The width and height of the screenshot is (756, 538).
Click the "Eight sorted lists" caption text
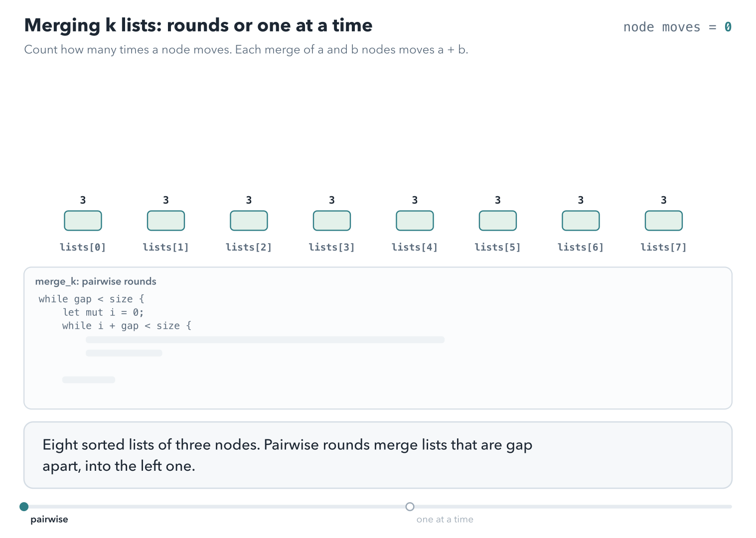[288, 455]
